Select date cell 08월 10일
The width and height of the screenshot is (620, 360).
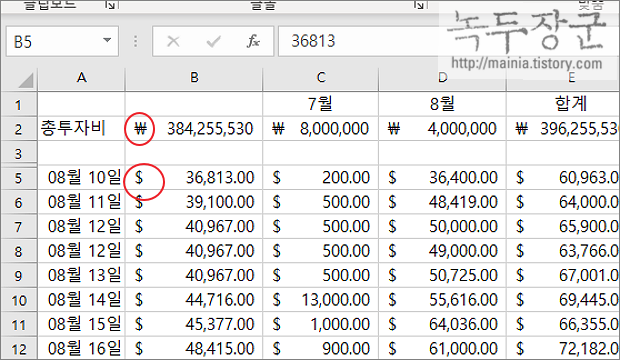81,178
